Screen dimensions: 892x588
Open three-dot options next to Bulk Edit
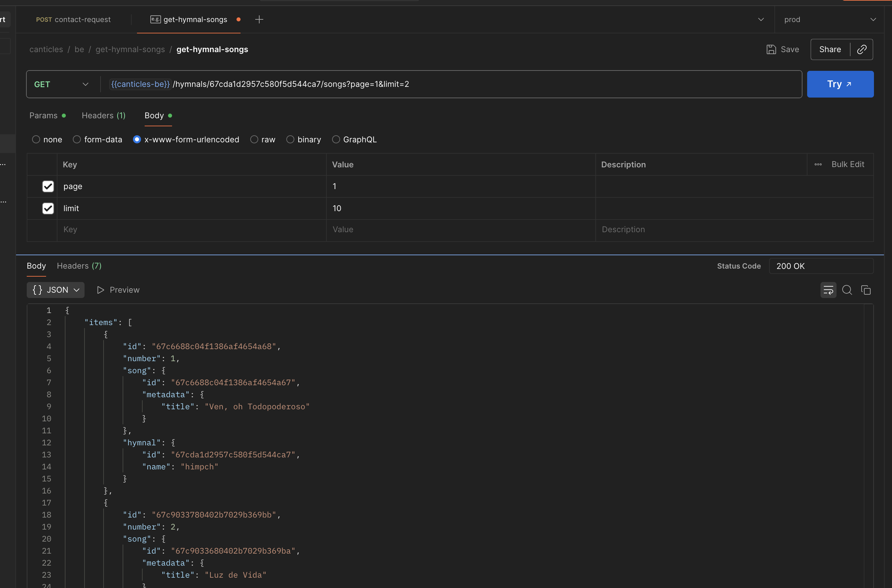(818, 165)
